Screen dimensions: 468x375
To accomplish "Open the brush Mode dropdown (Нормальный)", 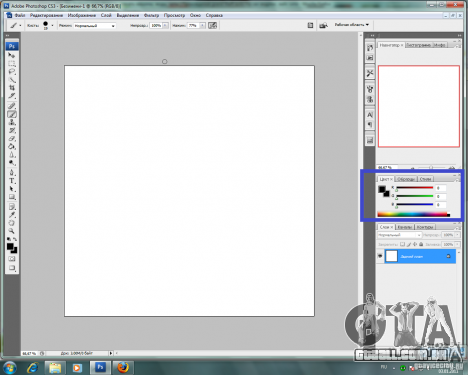I will (95, 26).
